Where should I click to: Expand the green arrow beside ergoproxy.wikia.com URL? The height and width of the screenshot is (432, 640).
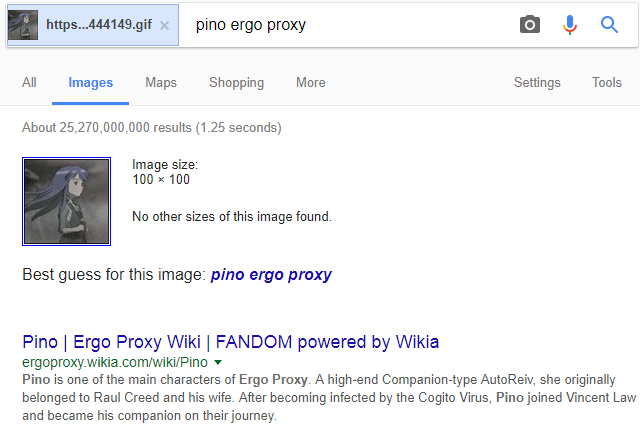coord(218,362)
